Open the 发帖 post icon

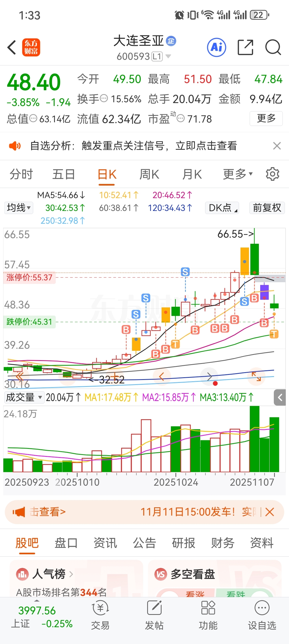click(x=154, y=608)
